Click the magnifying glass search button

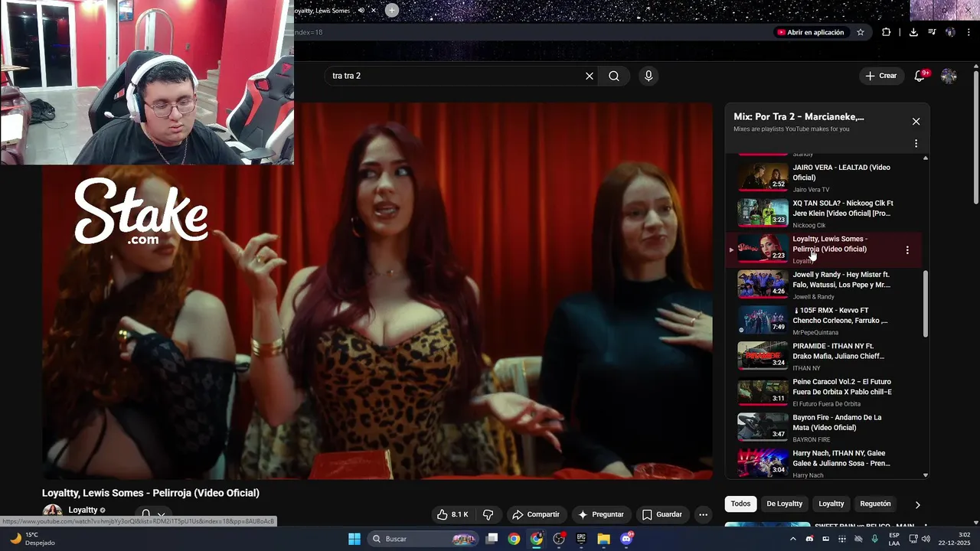click(614, 76)
